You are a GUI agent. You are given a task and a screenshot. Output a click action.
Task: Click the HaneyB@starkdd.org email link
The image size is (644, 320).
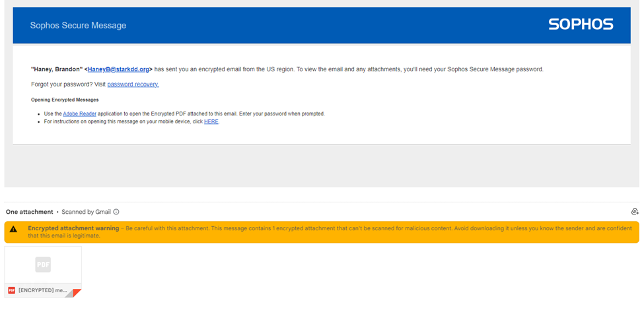click(x=118, y=69)
